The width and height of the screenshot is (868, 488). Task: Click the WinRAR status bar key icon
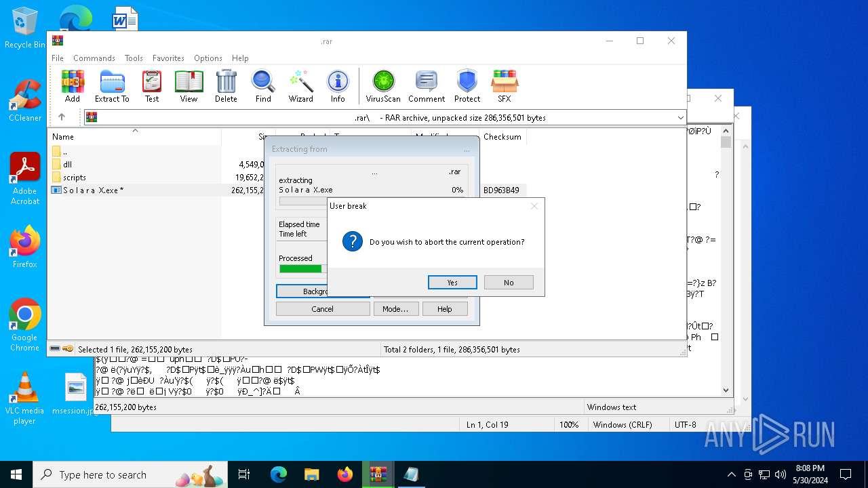pos(68,349)
